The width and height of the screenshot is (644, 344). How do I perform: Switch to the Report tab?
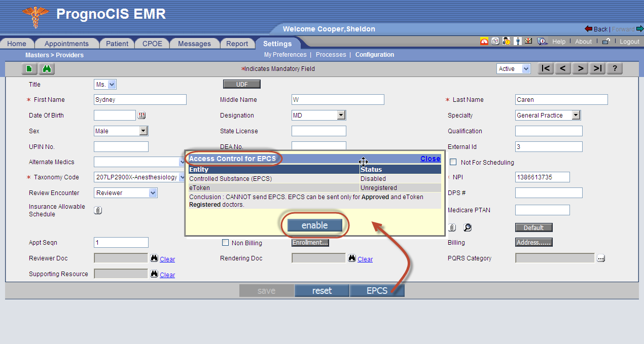click(x=237, y=44)
